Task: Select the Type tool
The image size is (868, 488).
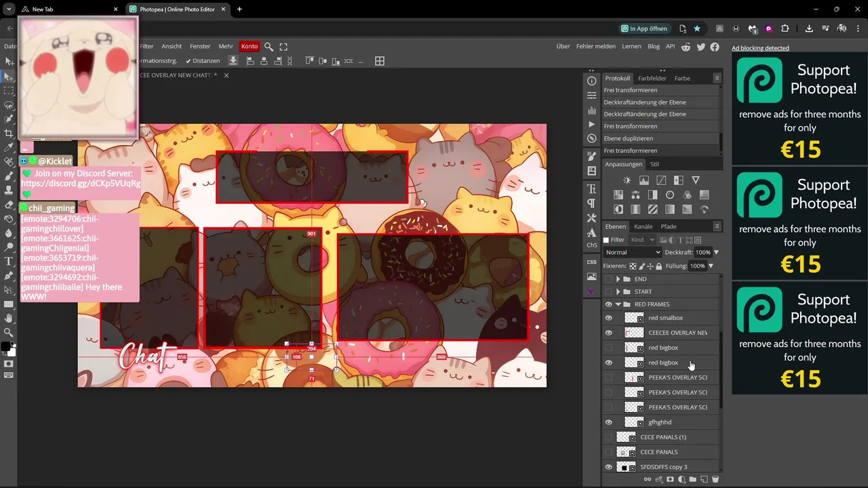Action: [x=9, y=261]
